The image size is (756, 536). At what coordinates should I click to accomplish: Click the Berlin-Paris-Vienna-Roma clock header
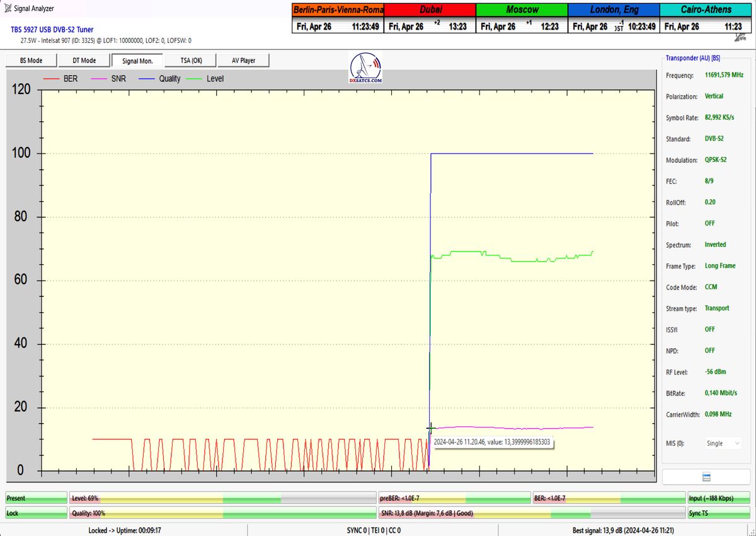tap(338, 9)
